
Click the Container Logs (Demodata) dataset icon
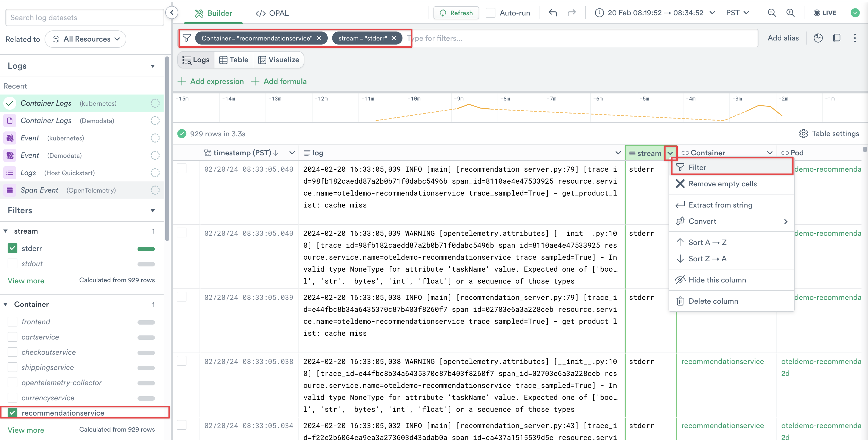[10, 121]
